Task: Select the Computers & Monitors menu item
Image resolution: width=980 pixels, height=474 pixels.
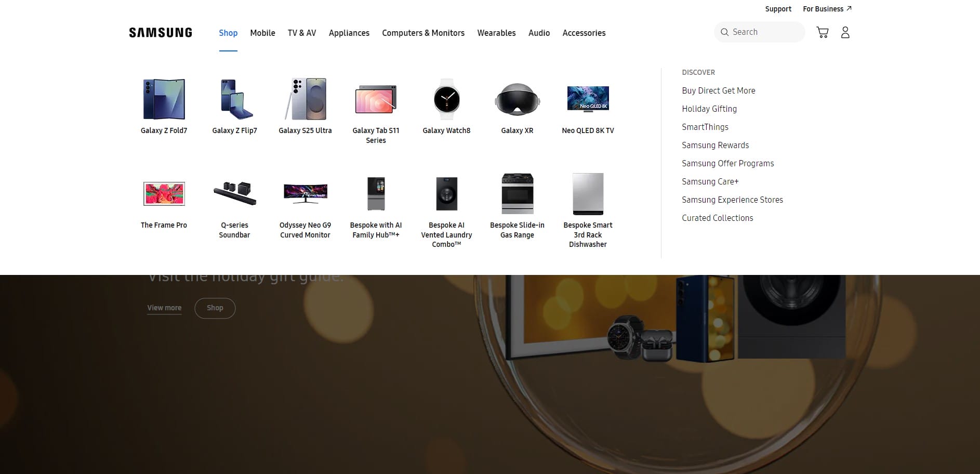Action: click(423, 33)
